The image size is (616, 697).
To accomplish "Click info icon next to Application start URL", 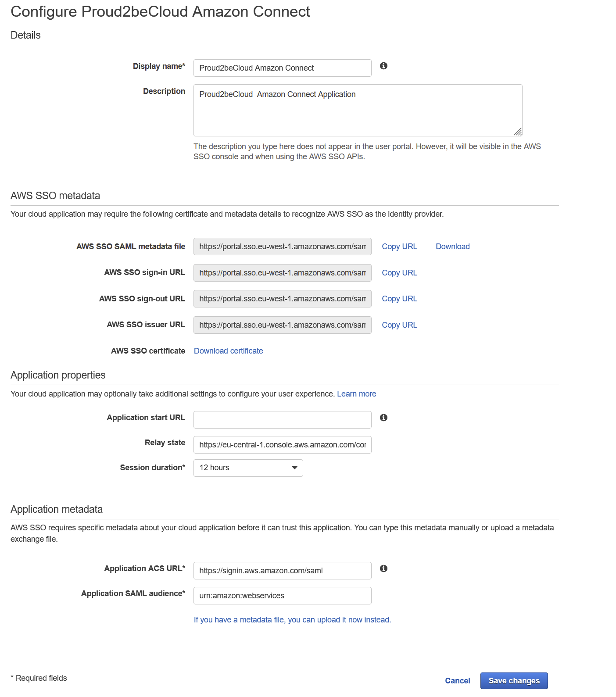I will tap(383, 418).
